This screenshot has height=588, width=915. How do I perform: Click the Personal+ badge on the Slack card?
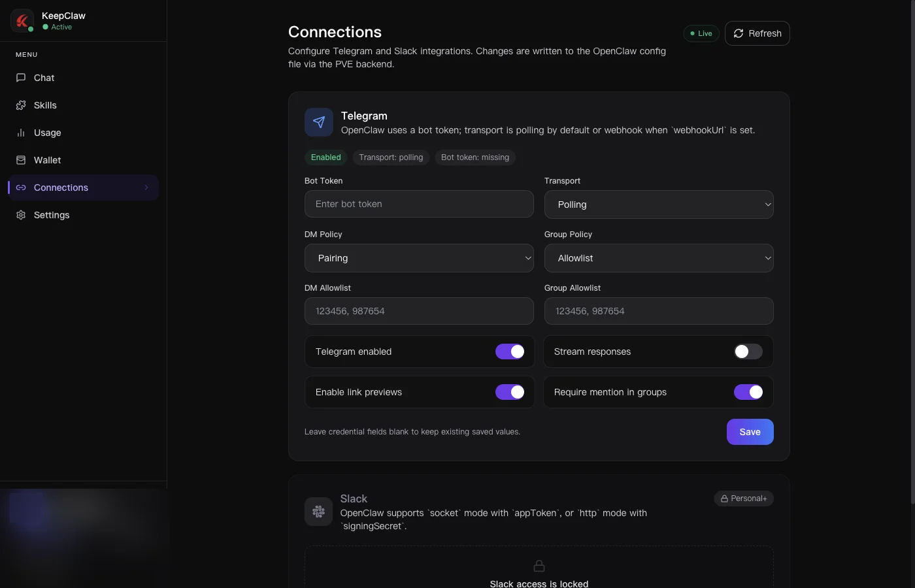click(x=744, y=498)
